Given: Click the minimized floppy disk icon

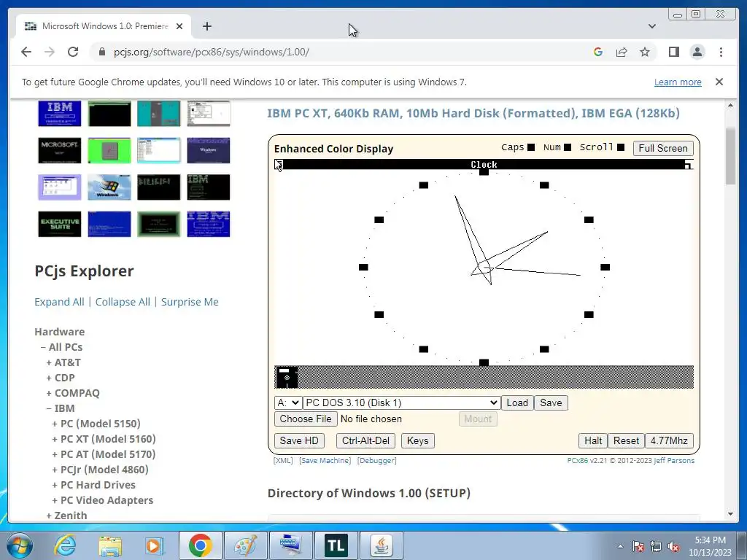Looking at the screenshot, I should (287, 377).
